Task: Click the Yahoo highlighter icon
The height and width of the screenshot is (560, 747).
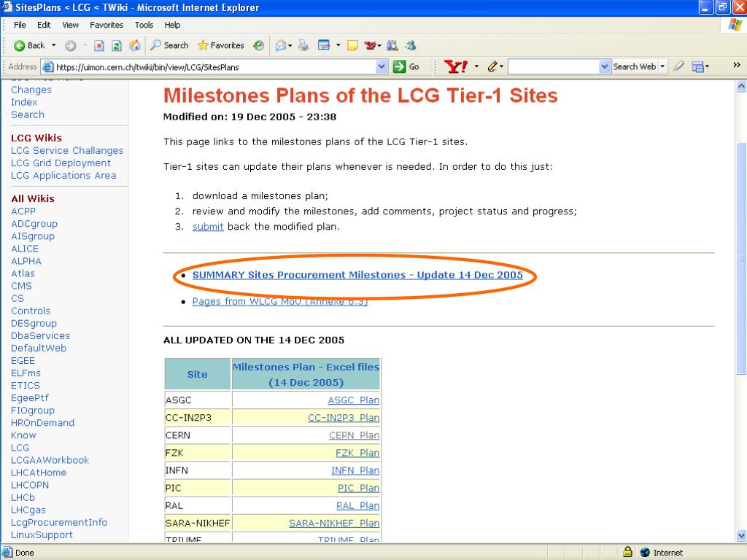Action: 679,66
